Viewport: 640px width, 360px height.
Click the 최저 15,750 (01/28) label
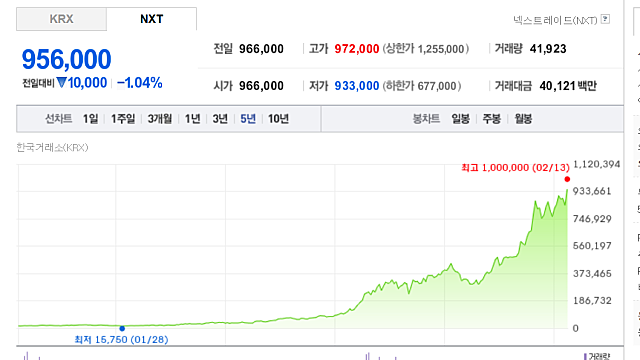[x=121, y=340]
